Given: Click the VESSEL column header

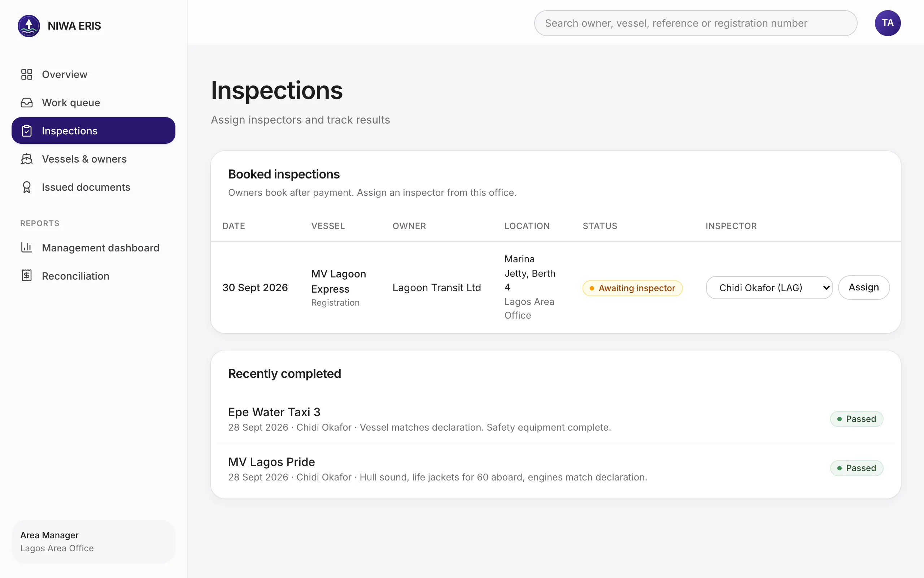Looking at the screenshot, I should point(328,226).
